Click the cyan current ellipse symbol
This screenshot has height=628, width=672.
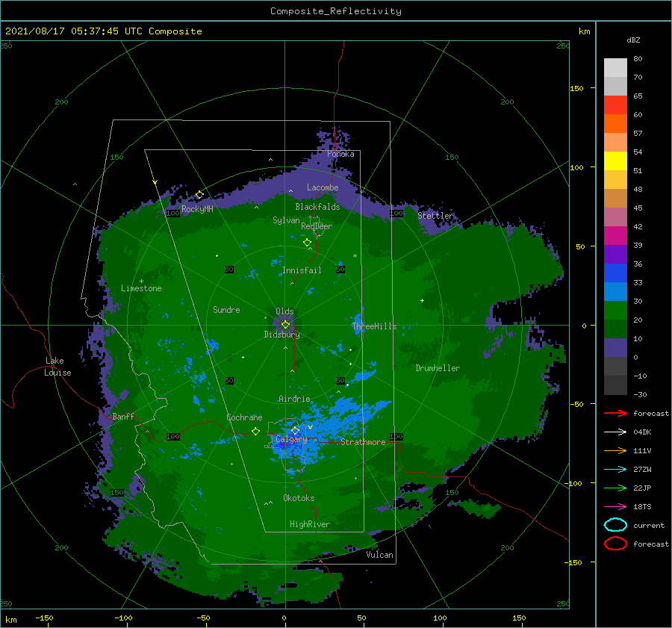(x=615, y=525)
